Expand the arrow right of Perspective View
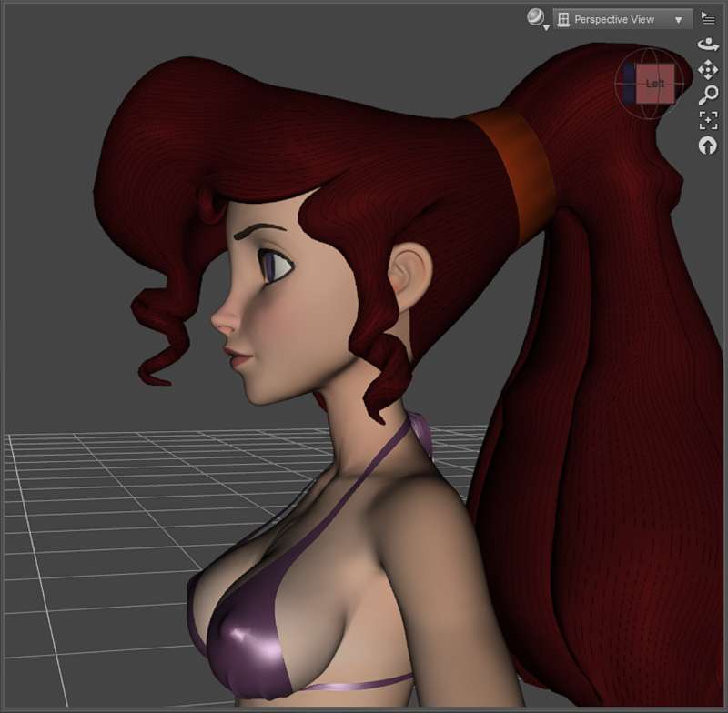The width and height of the screenshot is (728, 713). (678, 20)
